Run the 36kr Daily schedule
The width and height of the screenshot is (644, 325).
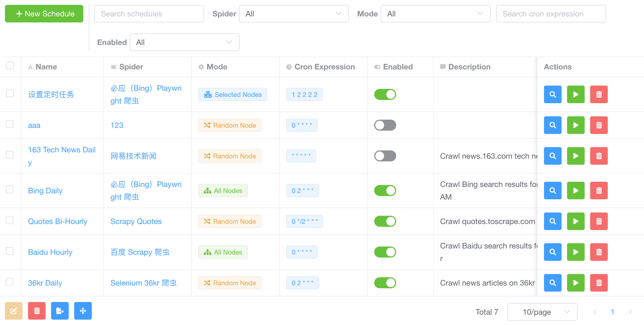point(575,283)
